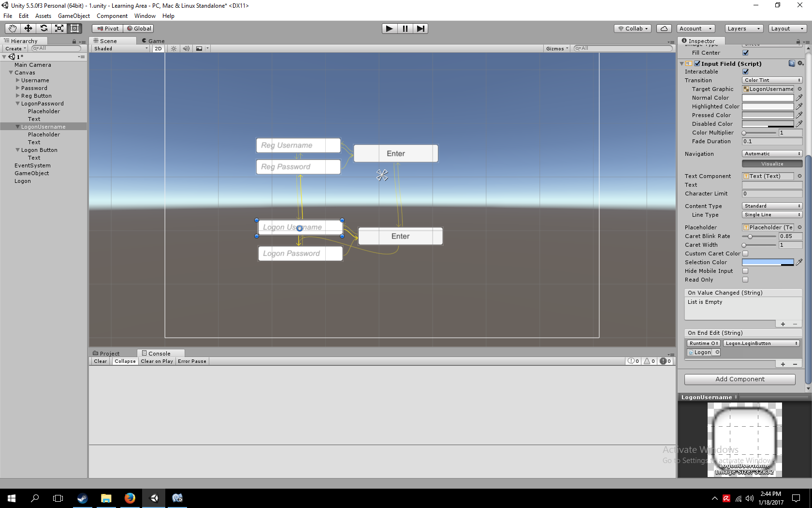
Task: Start Play mode
Action: point(389,29)
